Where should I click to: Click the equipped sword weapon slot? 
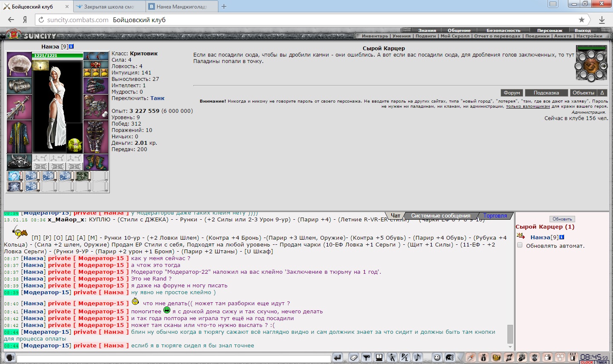(x=19, y=107)
